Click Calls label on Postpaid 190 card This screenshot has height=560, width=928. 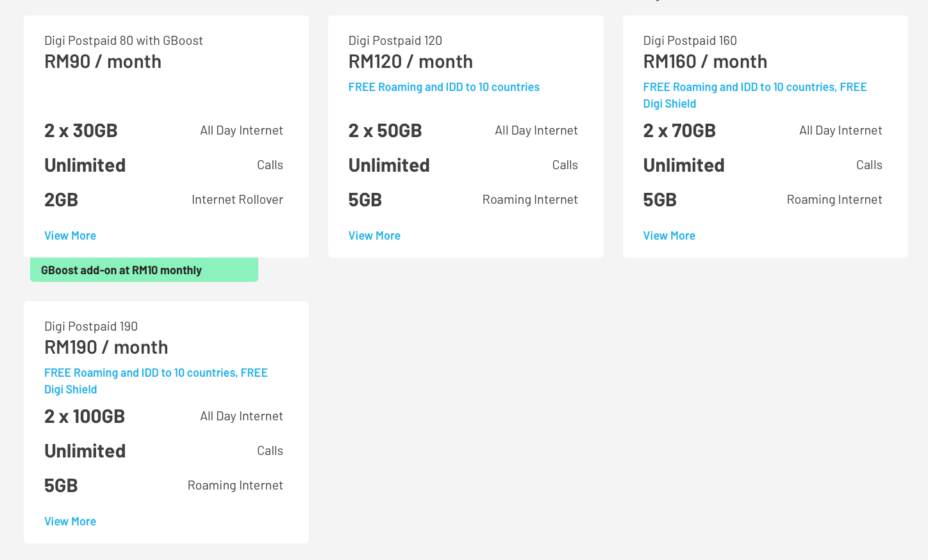270,451
